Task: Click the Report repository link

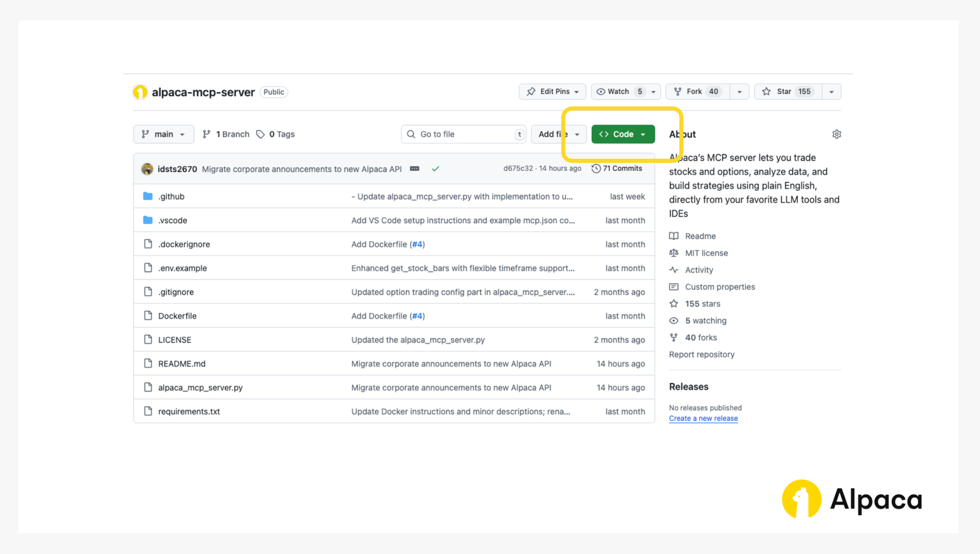Action: (702, 354)
